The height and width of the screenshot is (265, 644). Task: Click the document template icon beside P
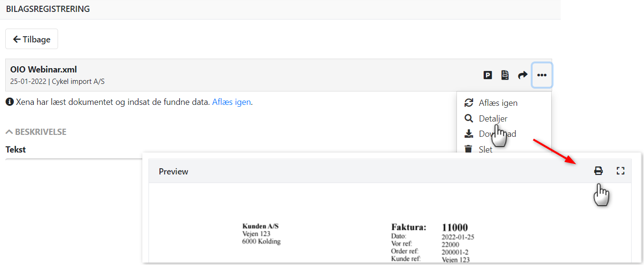point(505,75)
